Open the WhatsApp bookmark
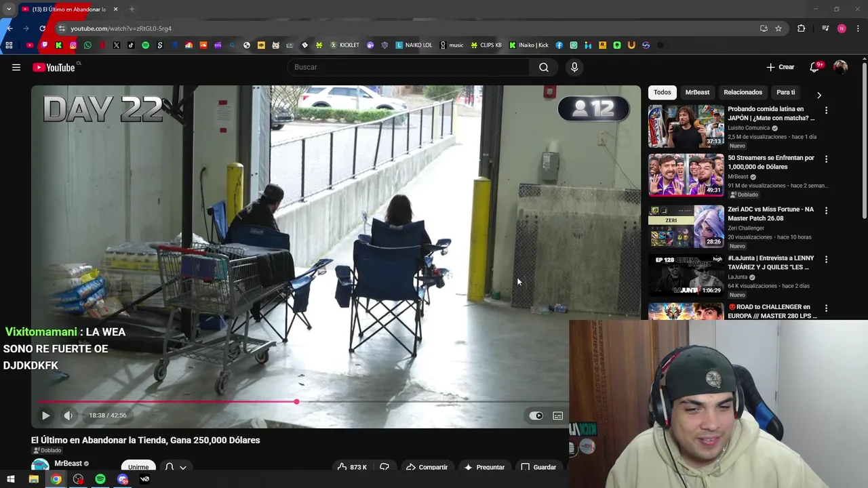This screenshot has width=868, height=488. point(87,45)
